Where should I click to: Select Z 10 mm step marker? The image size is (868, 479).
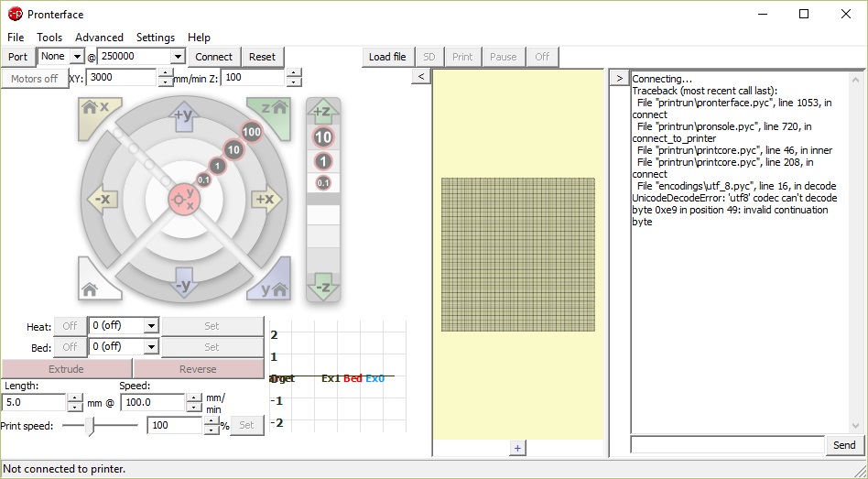323,137
